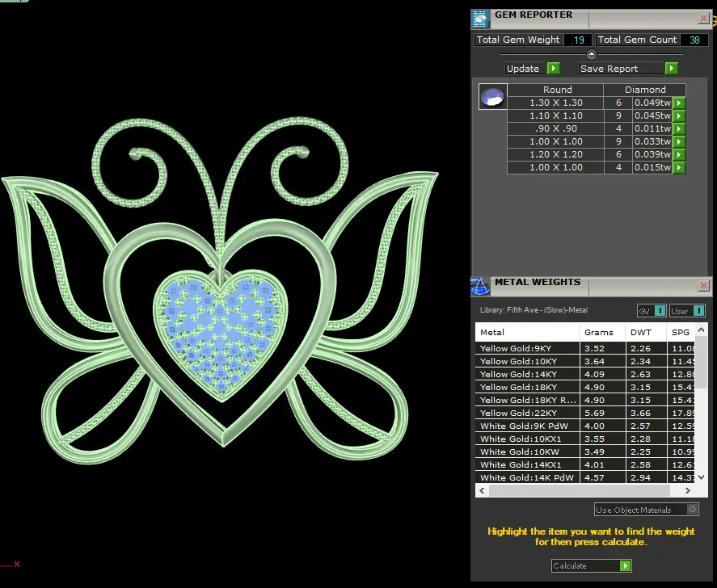Click the 0.045tw weight cell
The width and height of the screenshot is (717, 588).
click(x=652, y=115)
